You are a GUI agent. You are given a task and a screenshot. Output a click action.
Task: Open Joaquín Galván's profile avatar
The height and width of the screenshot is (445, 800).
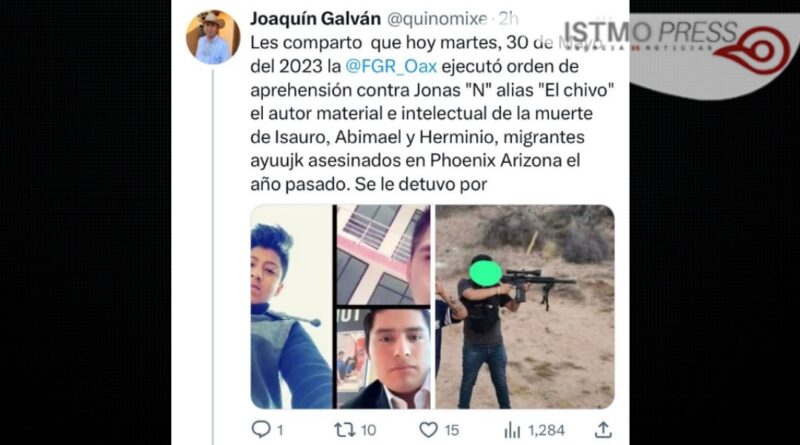(x=213, y=37)
